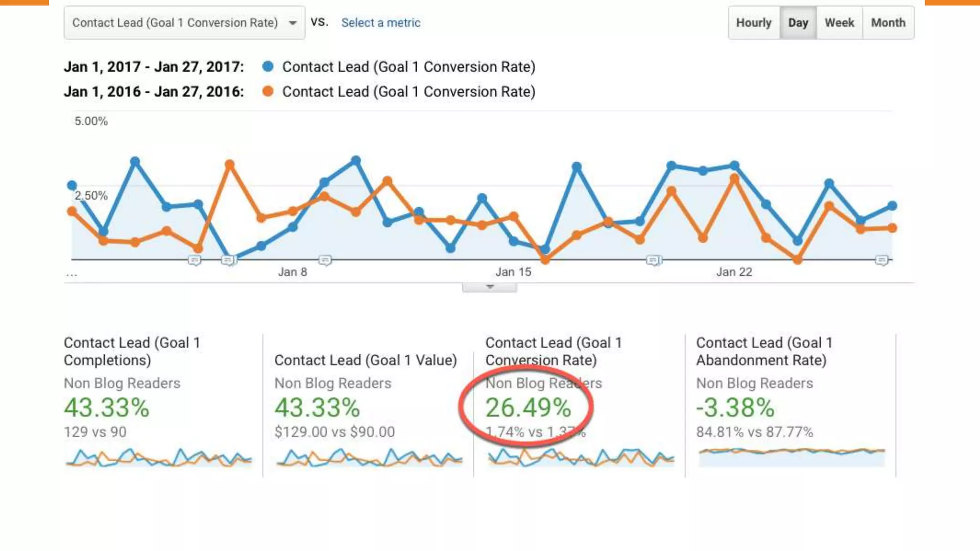
Task: Click the Select a metric link
Action: pos(380,22)
